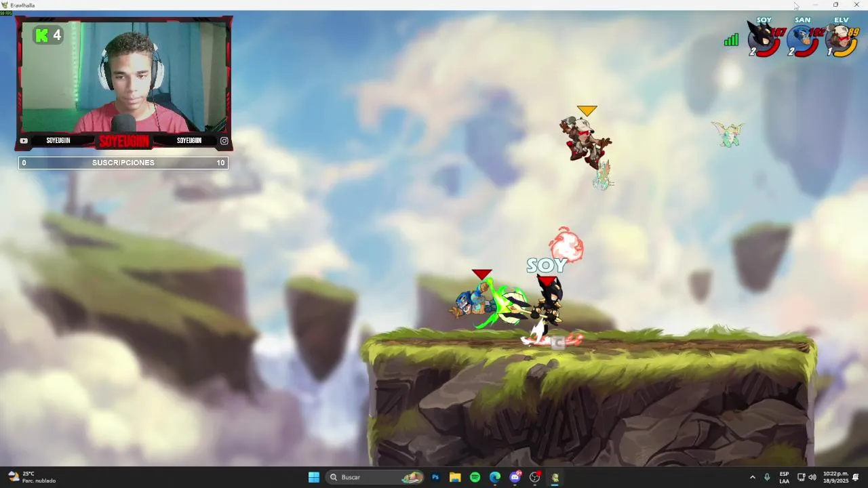Open the ESP LAA language switcher
The width and height of the screenshot is (868, 488).
pos(784,477)
